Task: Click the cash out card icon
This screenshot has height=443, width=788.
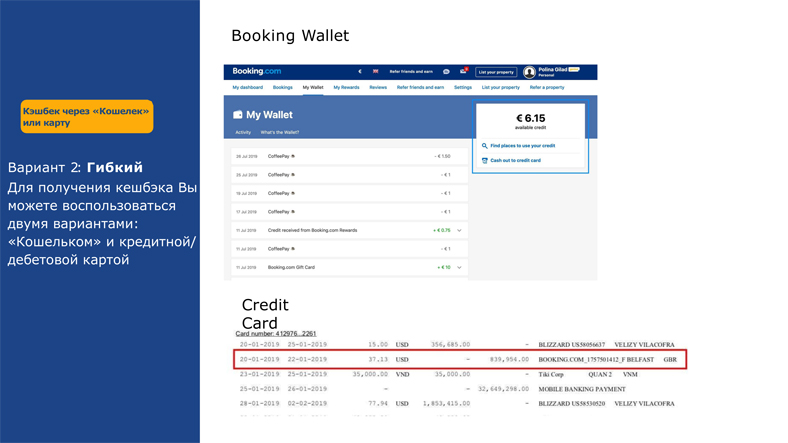Action: coord(484,161)
